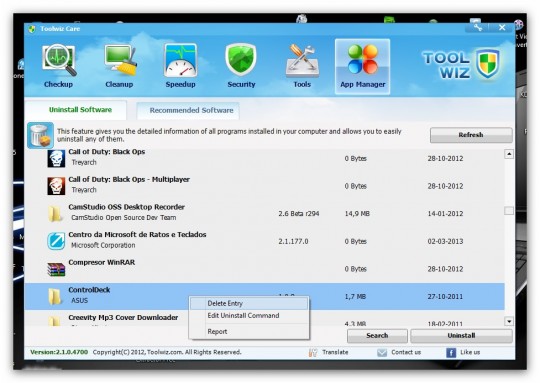Click the Creevity Mp3 Cover Downloader folder icon

coord(54,321)
